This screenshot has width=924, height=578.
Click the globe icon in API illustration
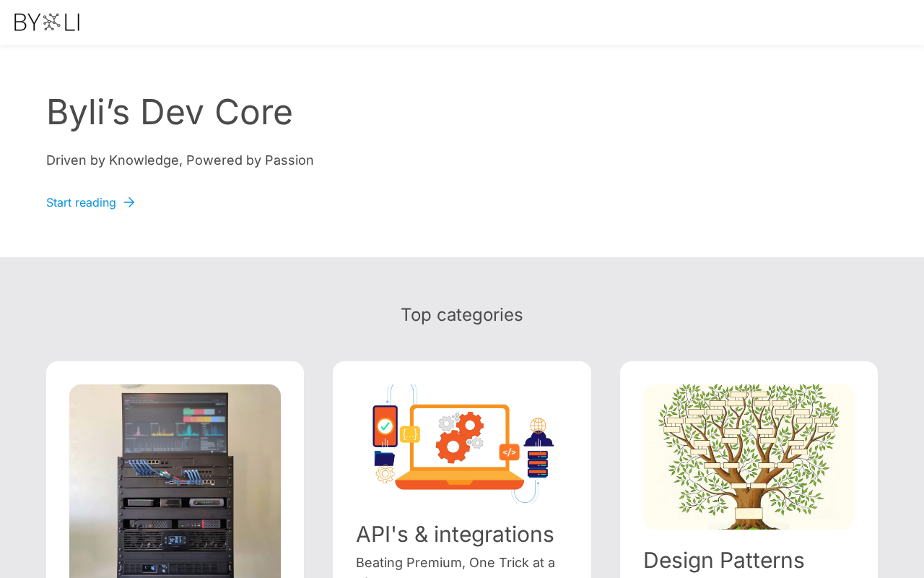pos(538,425)
